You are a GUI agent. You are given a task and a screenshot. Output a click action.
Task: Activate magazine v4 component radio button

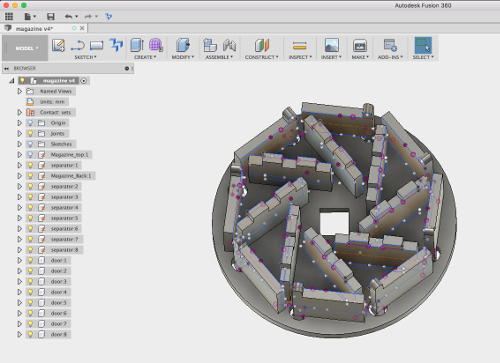[x=84, y=81]
